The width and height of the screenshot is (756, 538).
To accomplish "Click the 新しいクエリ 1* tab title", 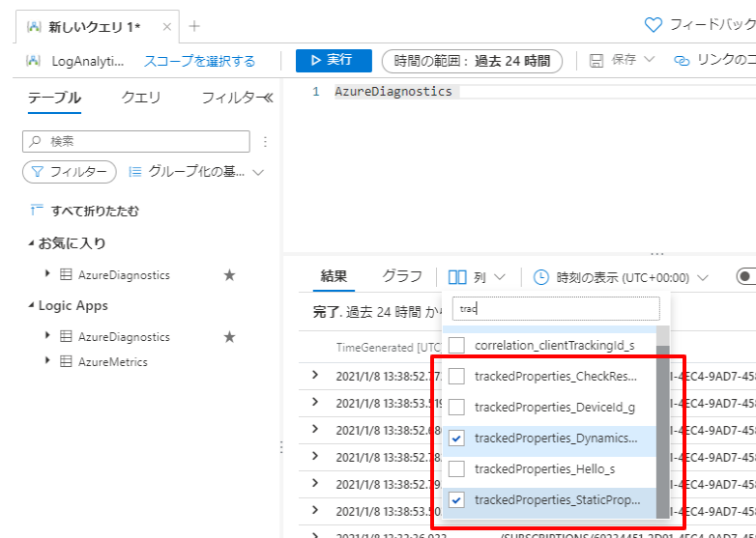I will pyautogui.click(x=95, y=27).
